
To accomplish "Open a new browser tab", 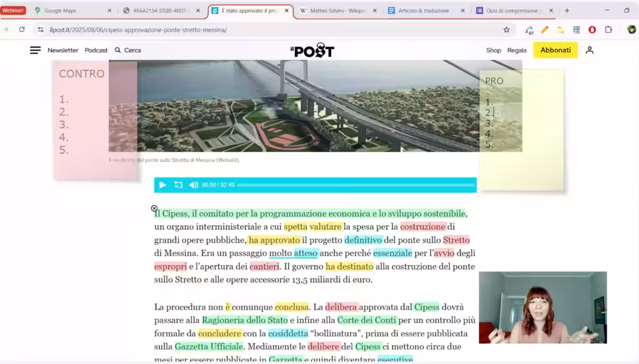I will coord(567,11).
